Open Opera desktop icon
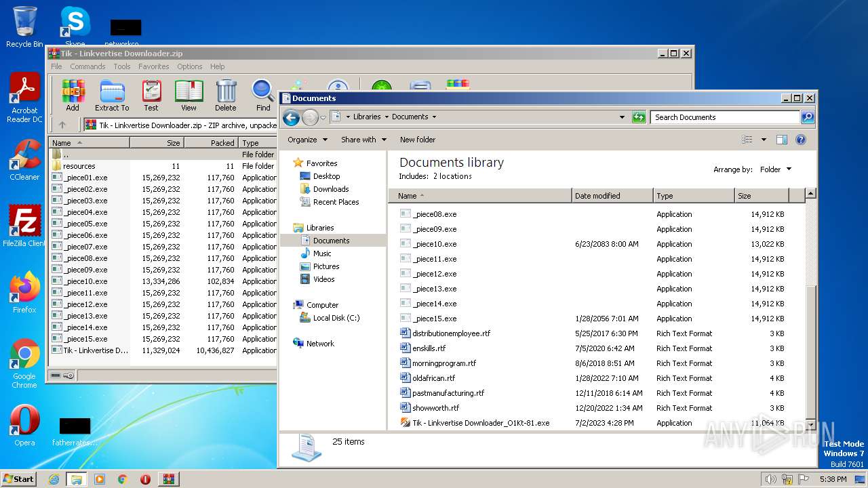The image size is (868, 488). coord(24,426)
